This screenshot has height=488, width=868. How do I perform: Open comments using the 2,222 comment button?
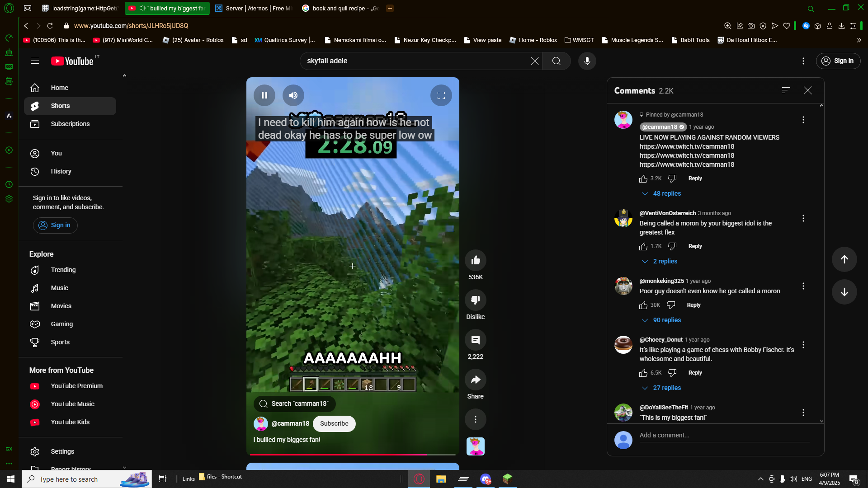pos(476,340)
